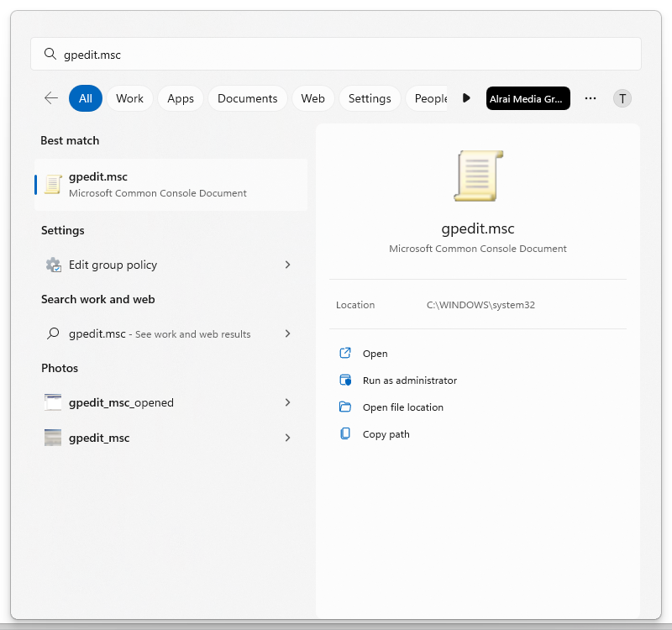672x630 pixels.
Task: Select the gpedit.msc best match result
Action: (171, 185)
